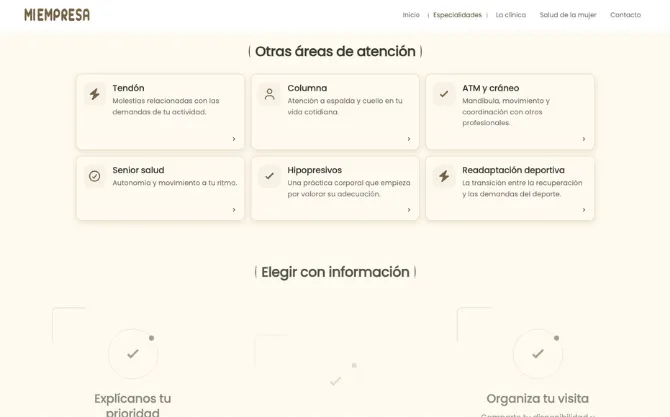Open Hipopresivos card arrow chevron
This screenshot has height=417, width=670.
409,210
